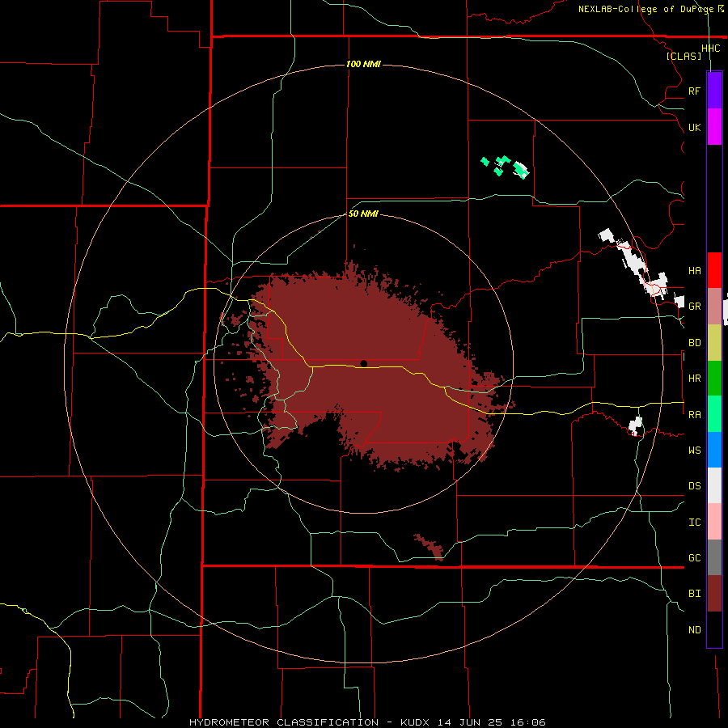
Task: Click the BI legend label
Action: coord(694,594)
